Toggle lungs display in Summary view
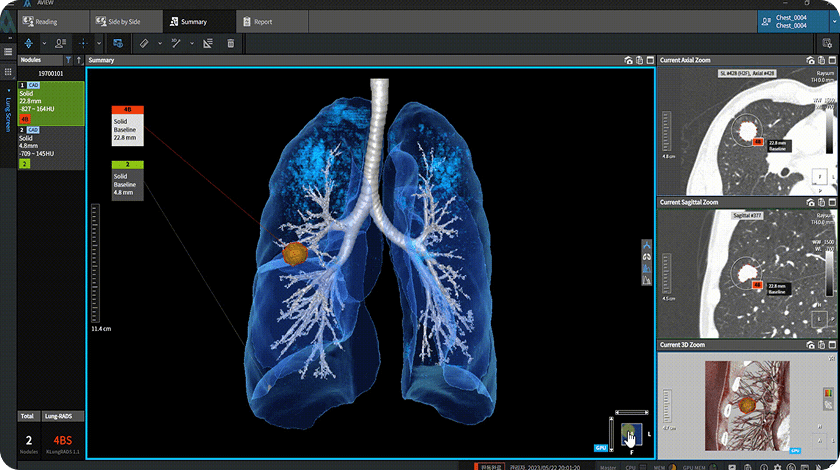Screen dimensions: 840x470 (647, 256)
